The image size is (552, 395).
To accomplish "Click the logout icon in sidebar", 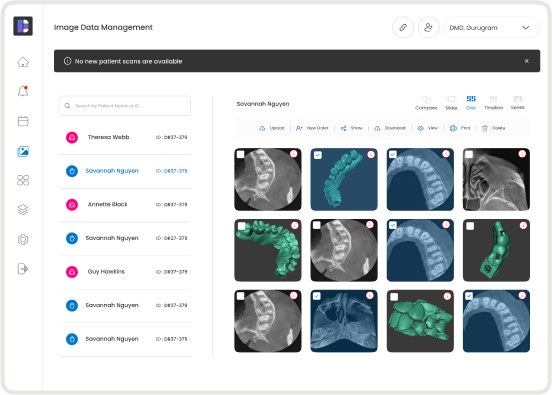I will (23, 269).
